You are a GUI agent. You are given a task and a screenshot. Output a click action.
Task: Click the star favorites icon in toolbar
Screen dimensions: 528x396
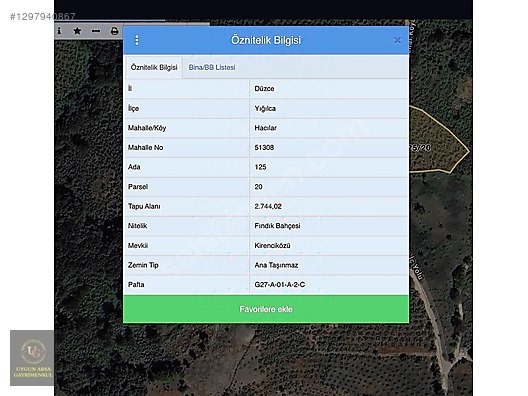click(77, 31)
